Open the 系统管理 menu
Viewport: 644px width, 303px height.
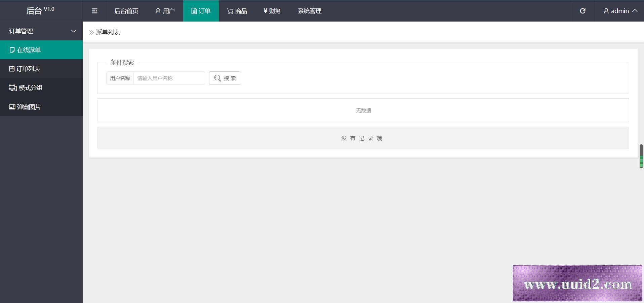click(x=310, y=11)
